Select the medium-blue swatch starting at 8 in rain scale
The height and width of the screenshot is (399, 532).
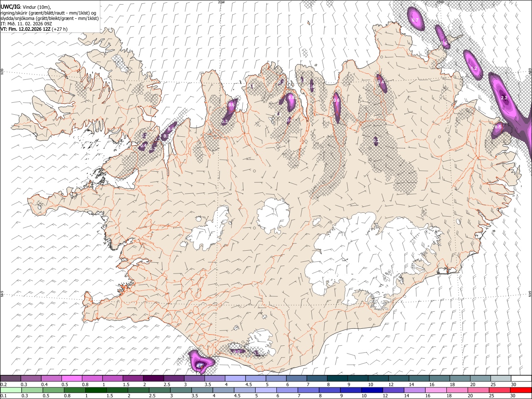coord(330,390)
